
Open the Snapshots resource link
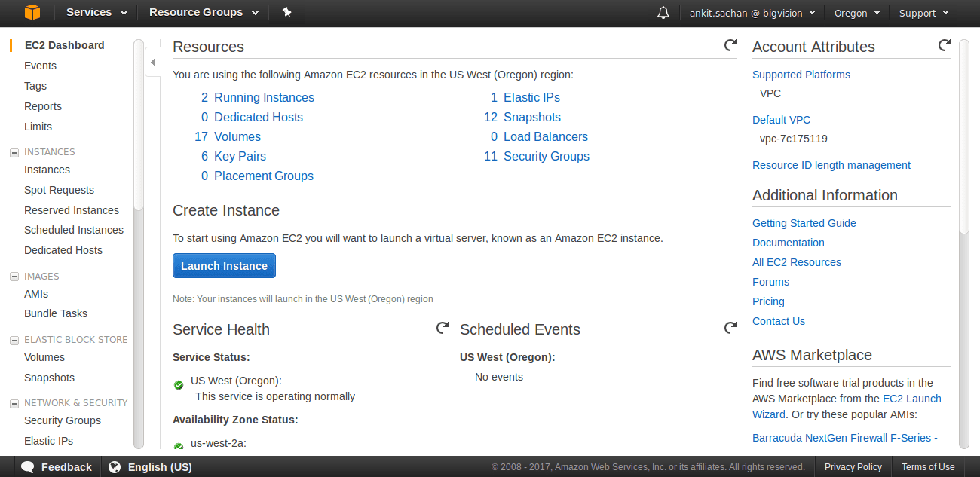(x=532, y=117)
